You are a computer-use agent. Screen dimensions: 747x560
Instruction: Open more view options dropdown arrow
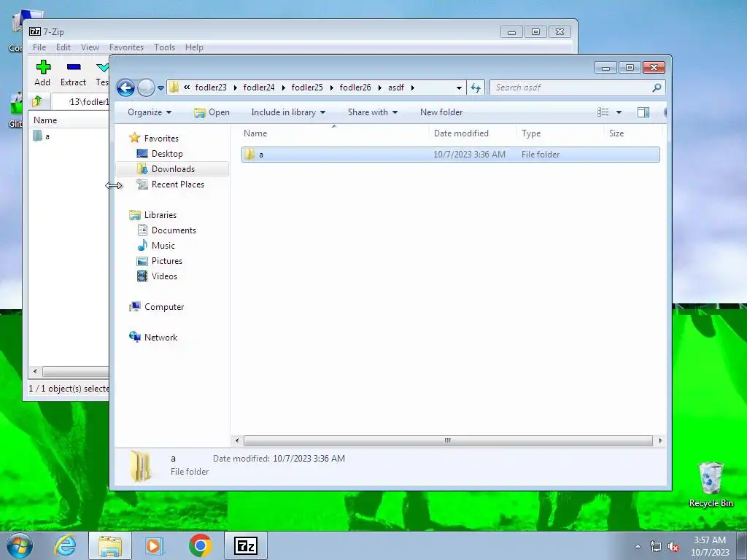[x=619, y=112]
